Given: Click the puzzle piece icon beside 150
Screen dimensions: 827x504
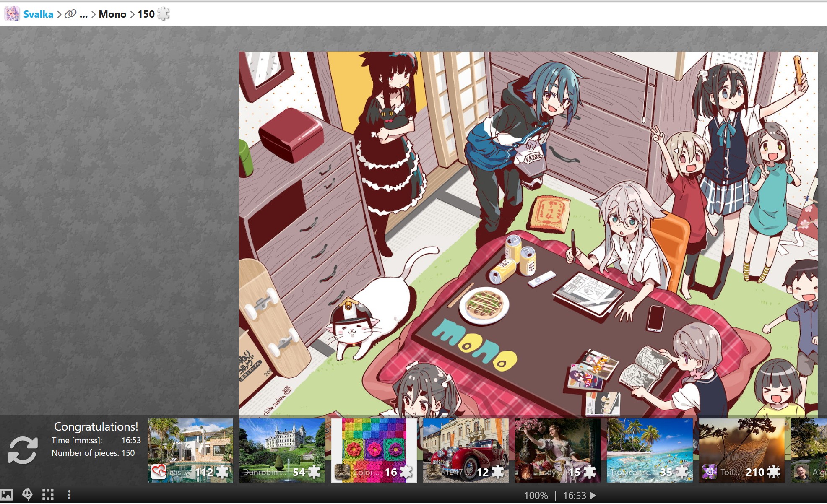Looking at the screenshot, I should 163,14.
